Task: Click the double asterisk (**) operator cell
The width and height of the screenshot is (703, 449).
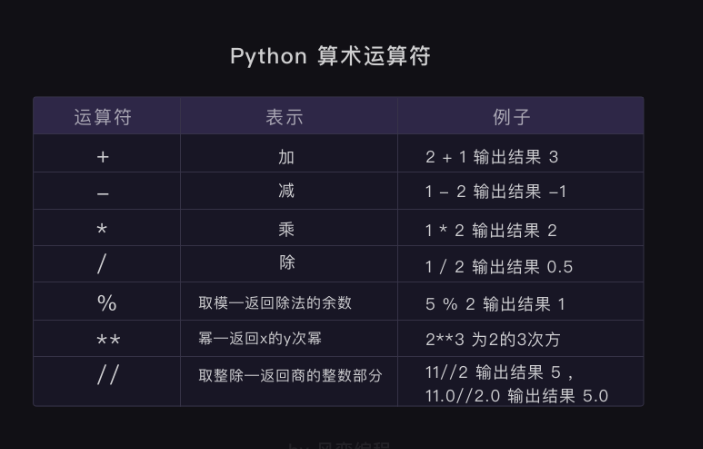Action: pyautogui.click(x=108, y=340)
